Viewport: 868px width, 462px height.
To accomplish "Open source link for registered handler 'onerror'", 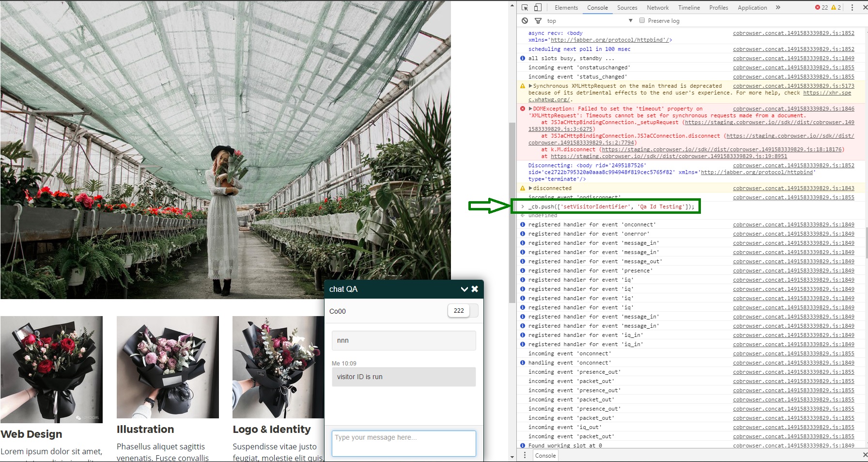I will click(x=793, y=234).
